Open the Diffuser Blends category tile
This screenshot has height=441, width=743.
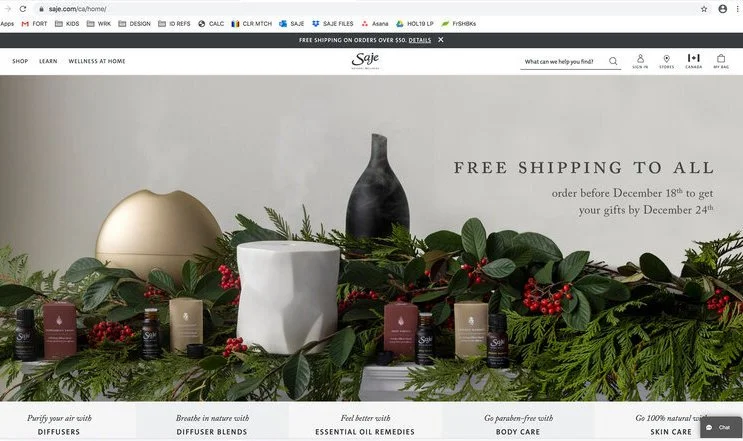pyautogui.click(x=212, y=424)
